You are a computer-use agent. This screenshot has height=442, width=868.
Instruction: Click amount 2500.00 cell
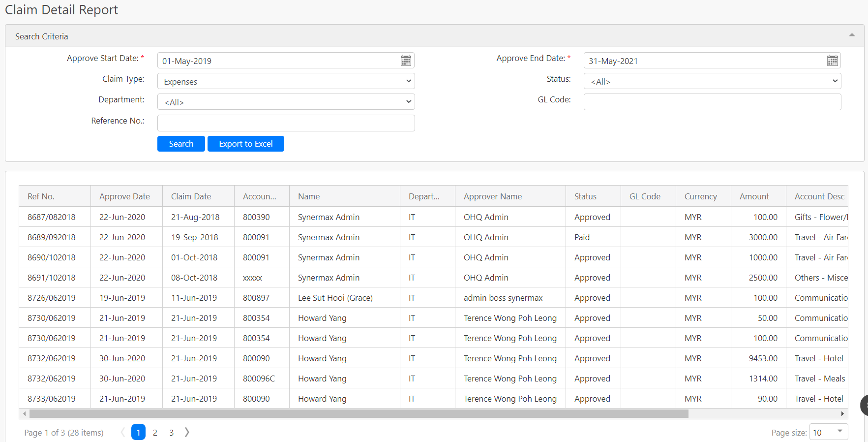[758, 278]
